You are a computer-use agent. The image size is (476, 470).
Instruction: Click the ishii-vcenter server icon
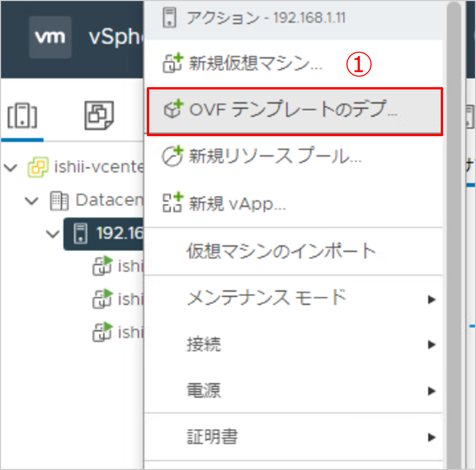click(38, 167)
